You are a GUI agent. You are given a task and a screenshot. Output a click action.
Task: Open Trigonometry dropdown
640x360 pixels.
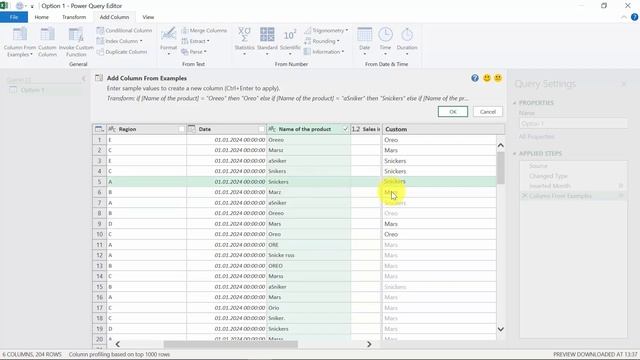(326, 31)
